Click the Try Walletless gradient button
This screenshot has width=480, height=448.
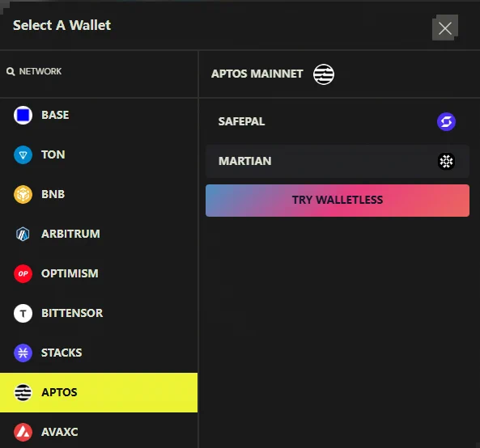338,201
